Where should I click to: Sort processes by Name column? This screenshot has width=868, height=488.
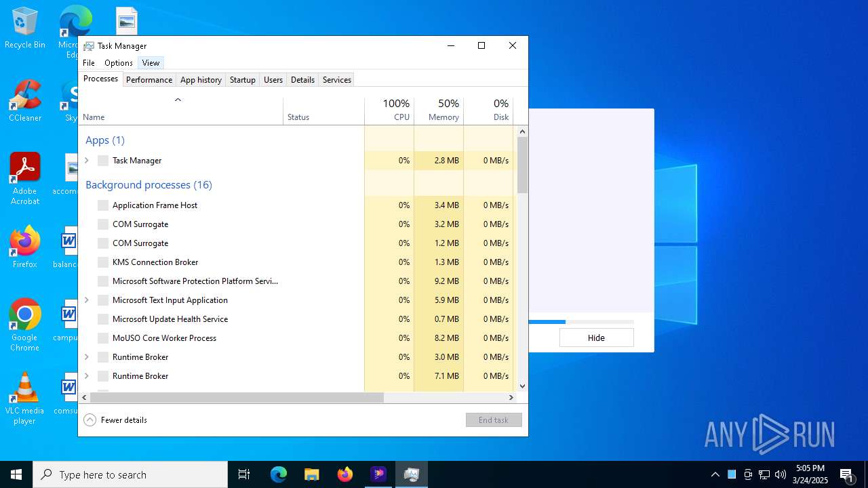[181, 111]
